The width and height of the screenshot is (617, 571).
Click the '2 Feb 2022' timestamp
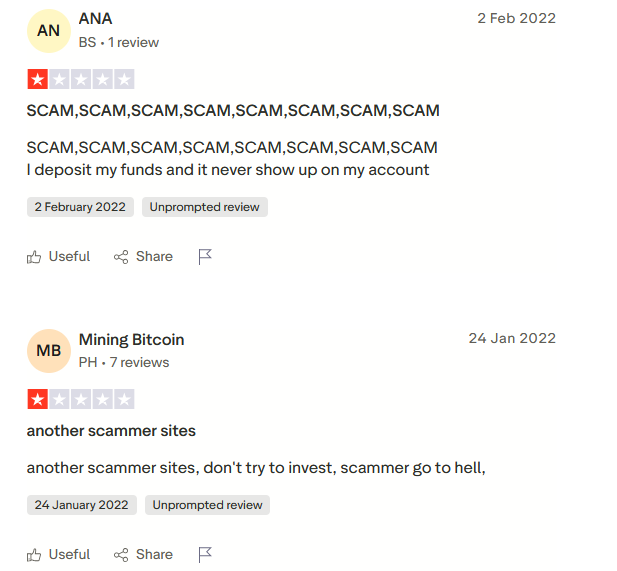pos(516,18)
